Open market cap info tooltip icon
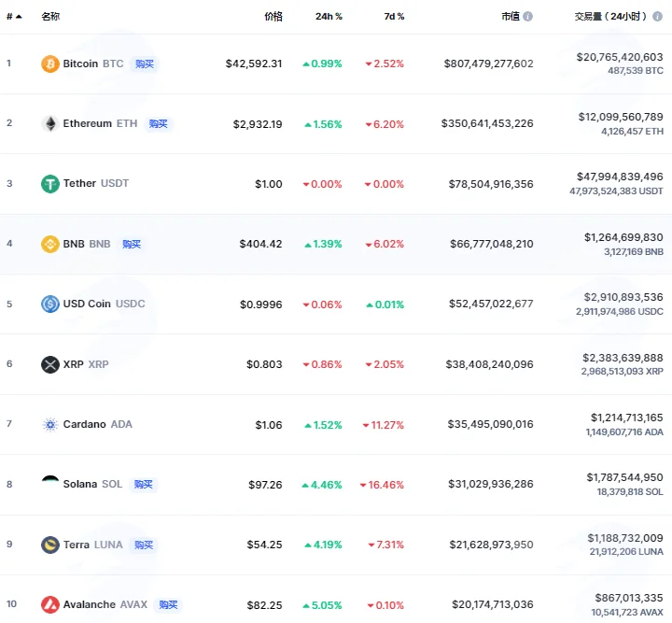672x623 pixels. (x=528, y=16)
